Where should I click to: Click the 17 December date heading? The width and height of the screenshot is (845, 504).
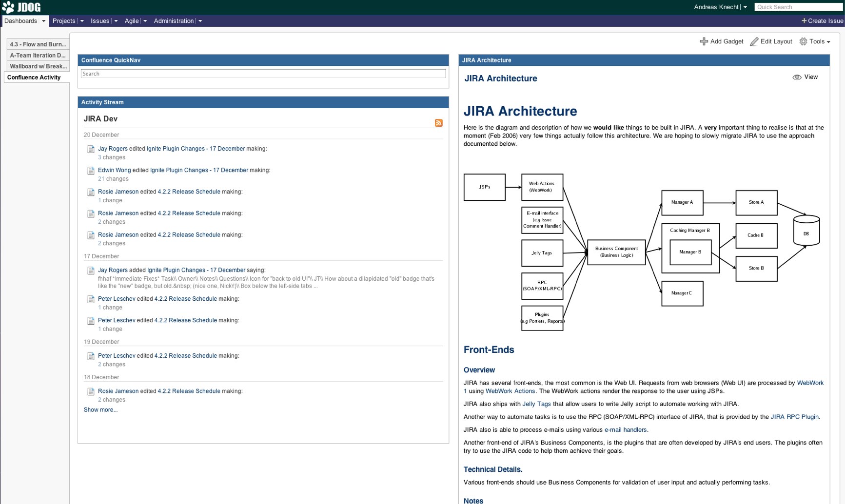[x=101, y=256]
